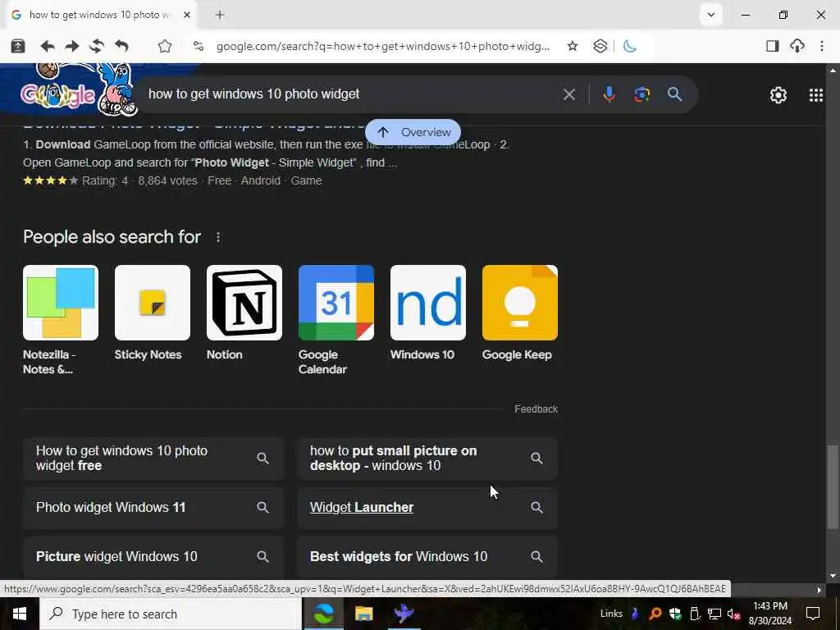Click the Feedback link

[x=536, y=409]
